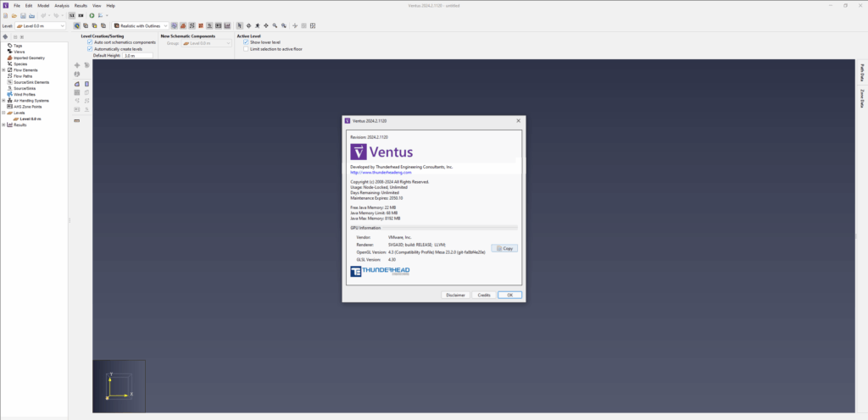This screenshot has height=420, width=868.
Task: Open the Realistic with Outlines dropdown
Action: point(141,25)
